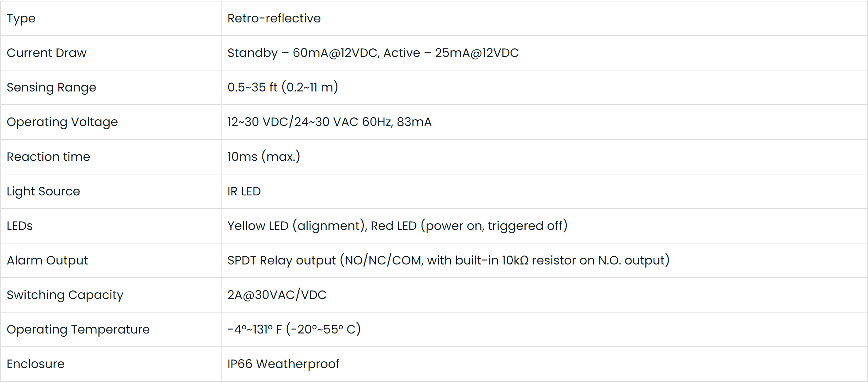Select the SPDT Relay output description
Screen dimensions: 868x383
click(x=448, y=261)
